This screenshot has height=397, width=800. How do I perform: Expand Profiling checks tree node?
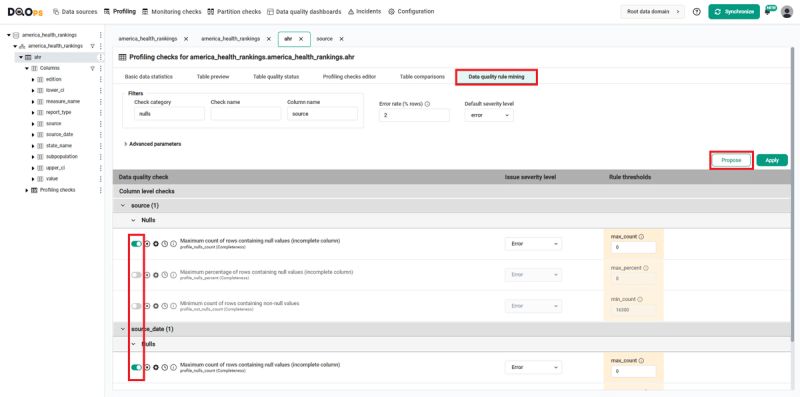pos(27,190)
